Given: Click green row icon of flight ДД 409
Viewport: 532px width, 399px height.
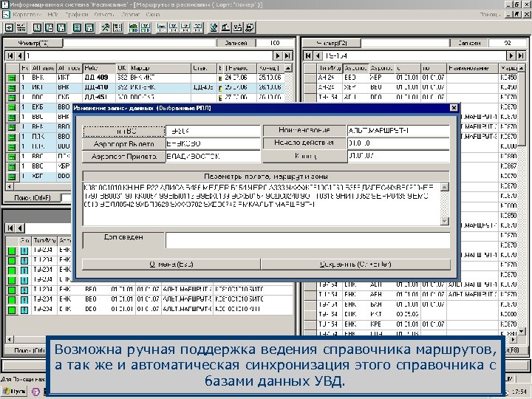Looking at the screenshot, I should [12, 78].
